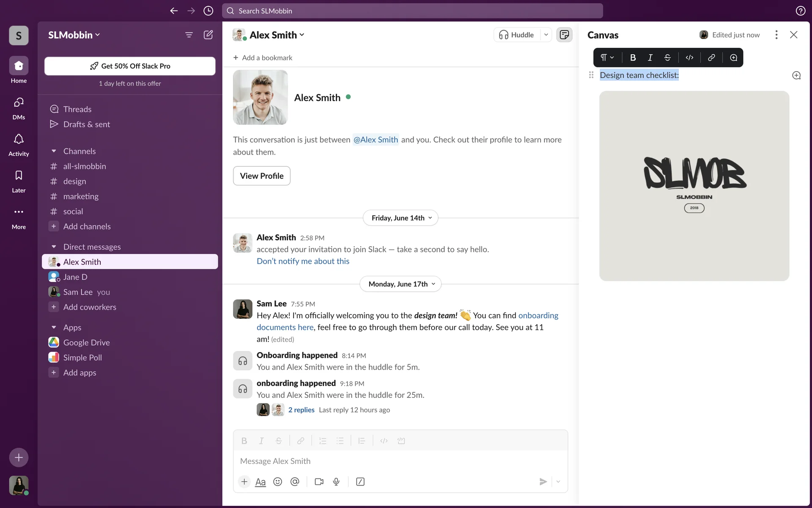
Task: Open the 2 replies thread link
Action: tap(301, 410)
